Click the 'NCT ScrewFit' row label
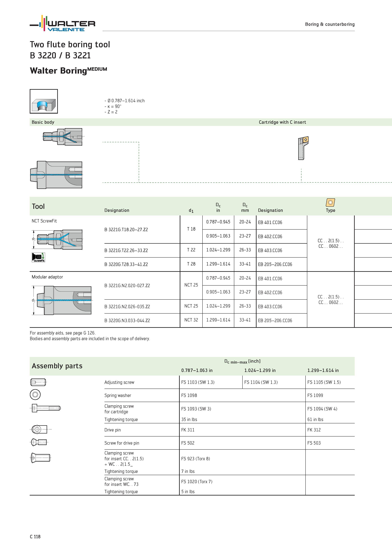The width and height of the screenshot is (392, 555). (44, 221)
